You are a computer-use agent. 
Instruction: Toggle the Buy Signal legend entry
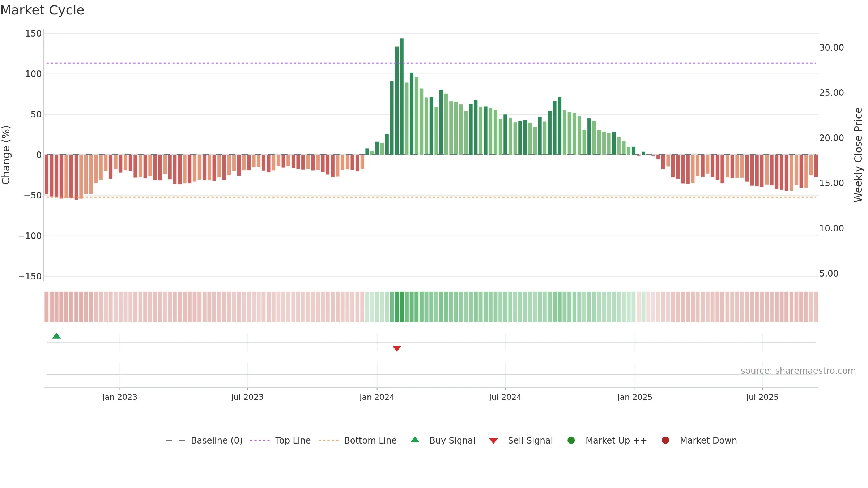click(443, 440)
